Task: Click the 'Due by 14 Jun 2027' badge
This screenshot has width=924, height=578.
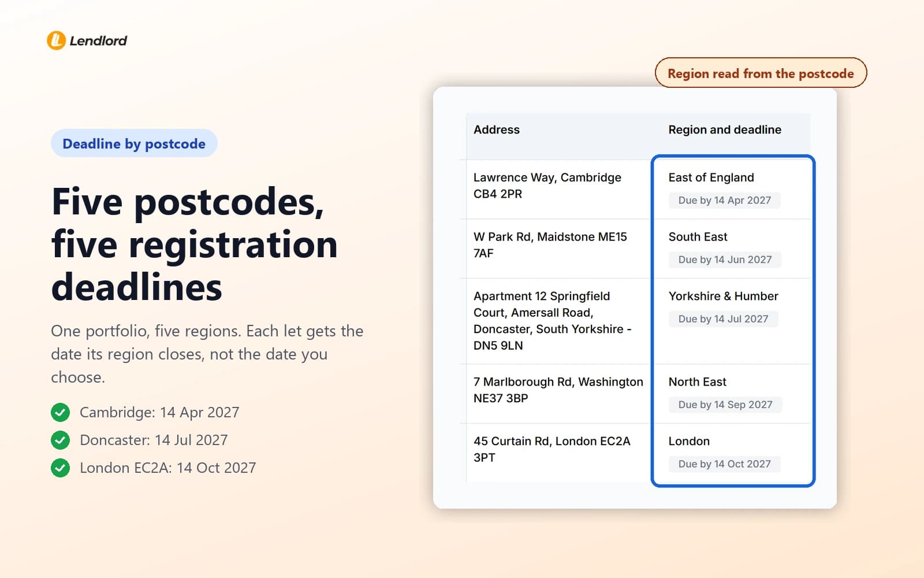Action: pos(725,260)
